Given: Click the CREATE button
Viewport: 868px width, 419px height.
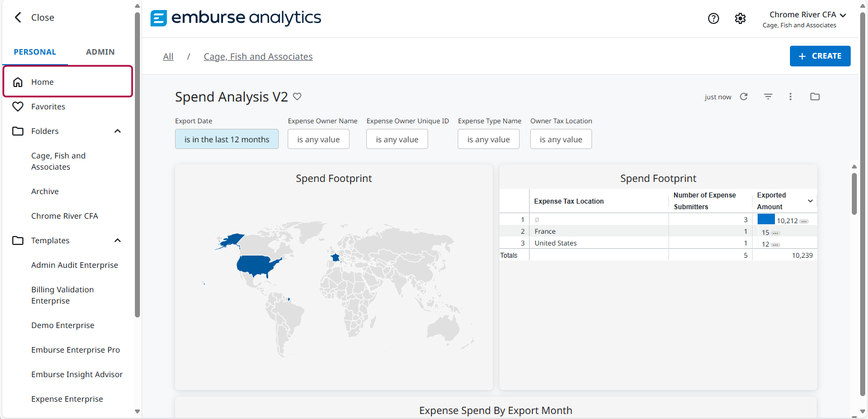Looking at the screenshot, I should 819,56.
